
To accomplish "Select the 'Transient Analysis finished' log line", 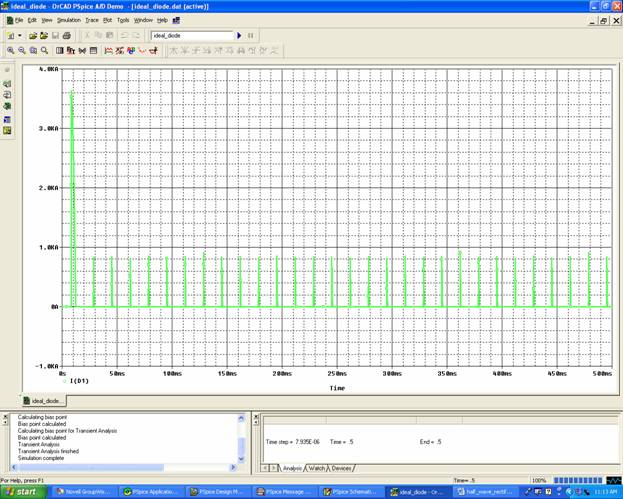I will 48,451.
